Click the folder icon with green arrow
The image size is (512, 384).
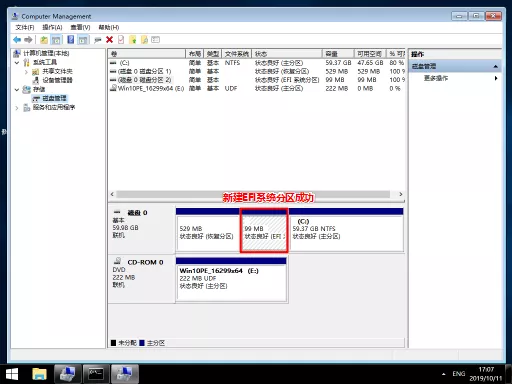click(x=133, y=40)
